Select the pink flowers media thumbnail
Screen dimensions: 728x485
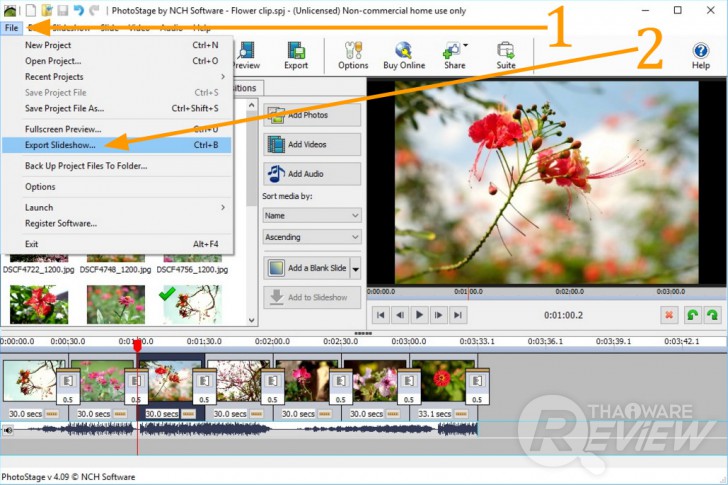(116, 304)
